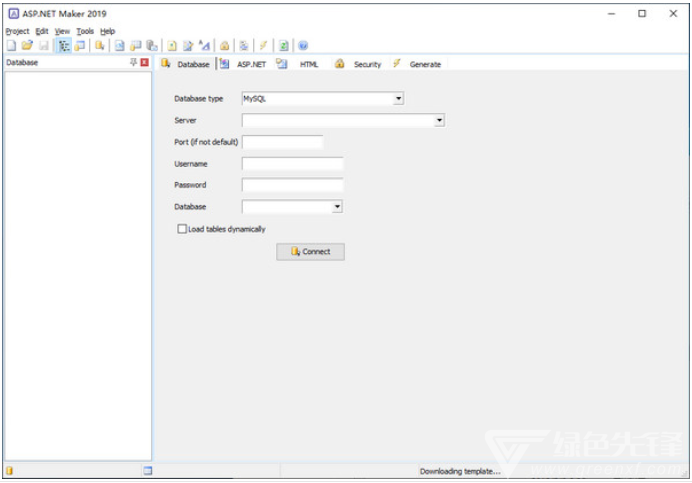Enable Load tables dynamically checkbox
The height and width of the screenshot is (483, 692).
(x=182, y=229)
